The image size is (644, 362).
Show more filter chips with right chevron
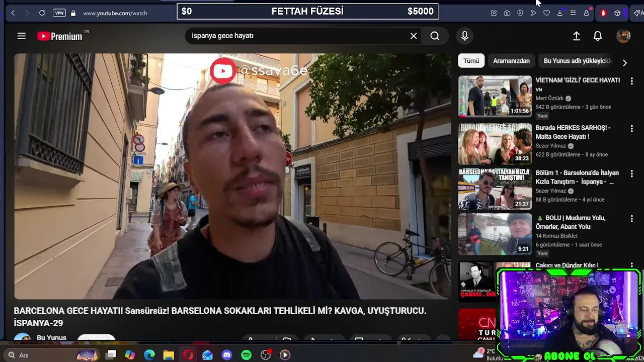(x=624, y=63)
